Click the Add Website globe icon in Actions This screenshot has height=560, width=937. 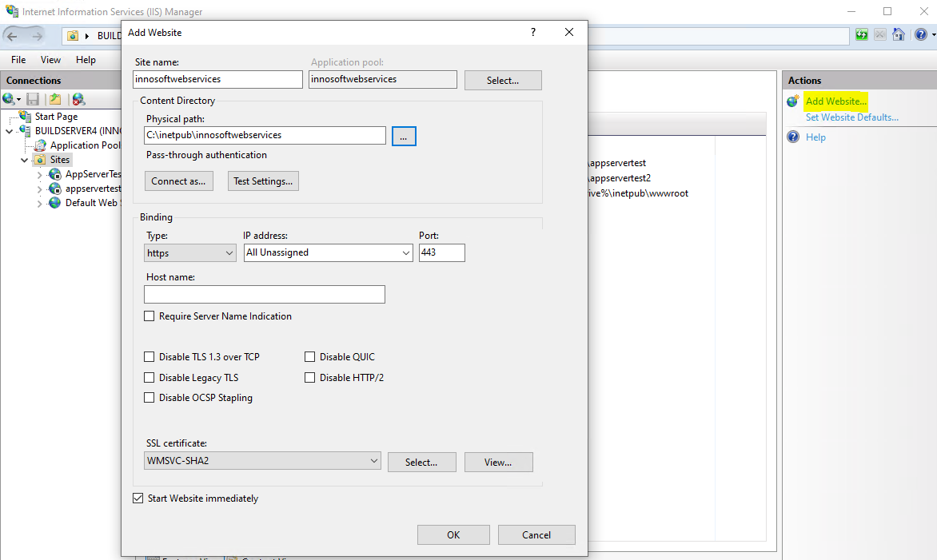[x=792, y=101]
